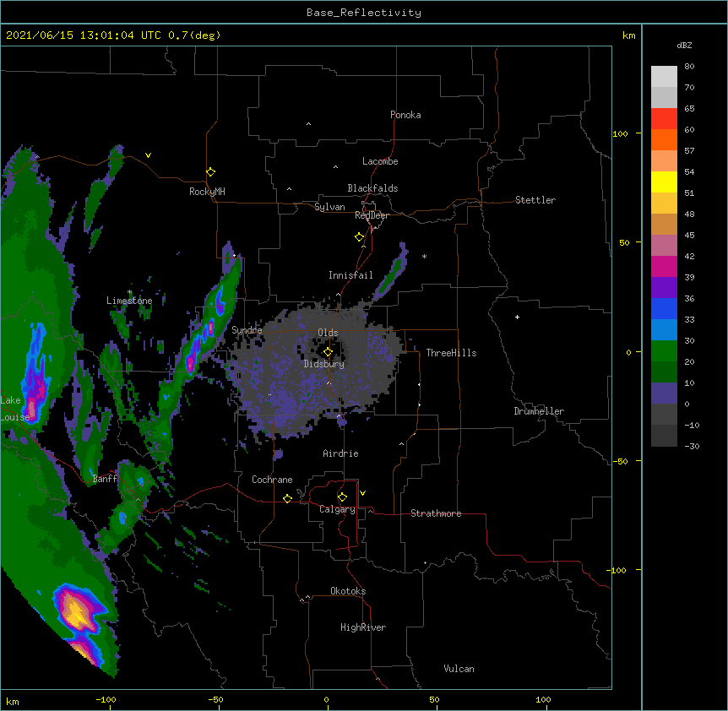Pick the light gray 80 dBZ legend swatch
This screenshot has width=728, height=711.
(x=664, y=77)
